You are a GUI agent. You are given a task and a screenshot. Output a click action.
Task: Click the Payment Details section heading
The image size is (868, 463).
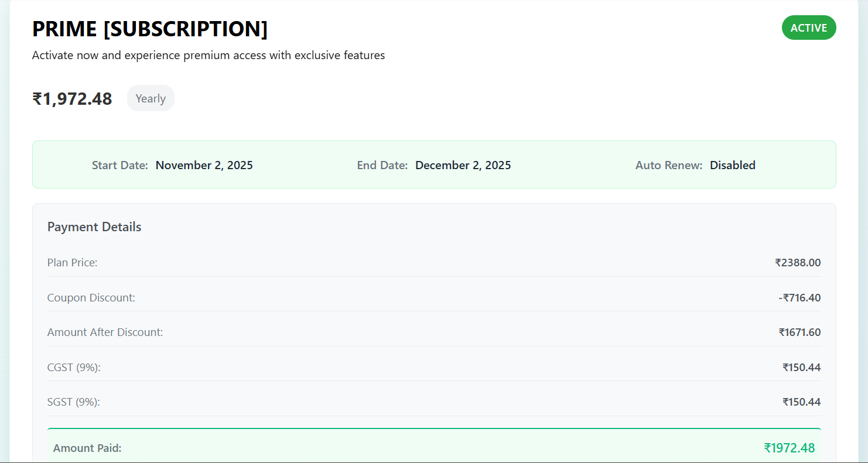[x=94, y=227]
